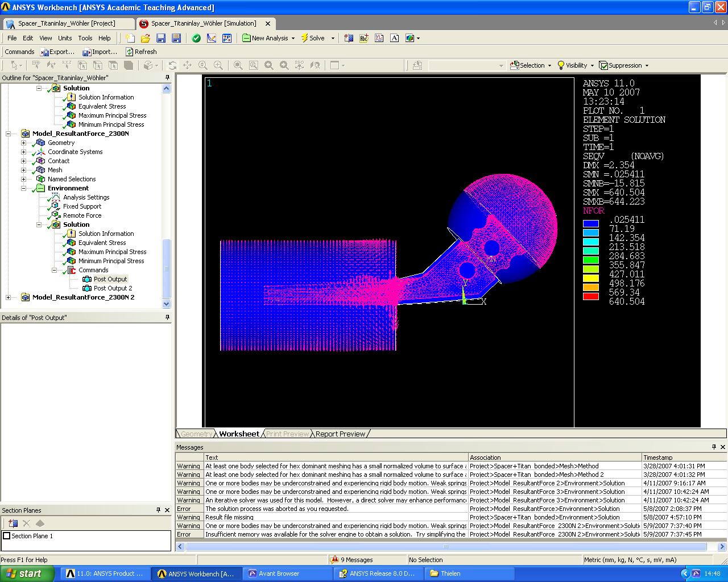Expand the Geometry tree node
Screen dimensions: 728x582
click(x=23, y=143)
